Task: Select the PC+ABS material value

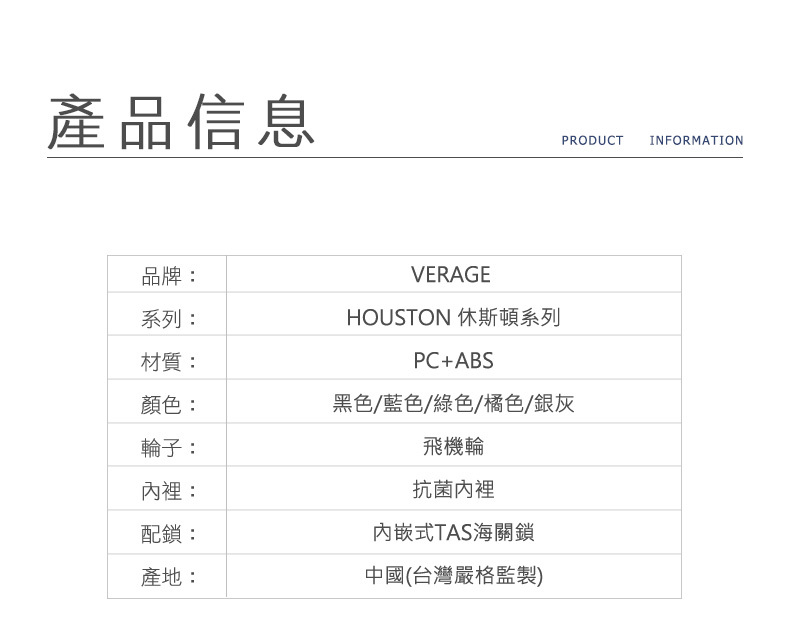Action: (453, 361)
